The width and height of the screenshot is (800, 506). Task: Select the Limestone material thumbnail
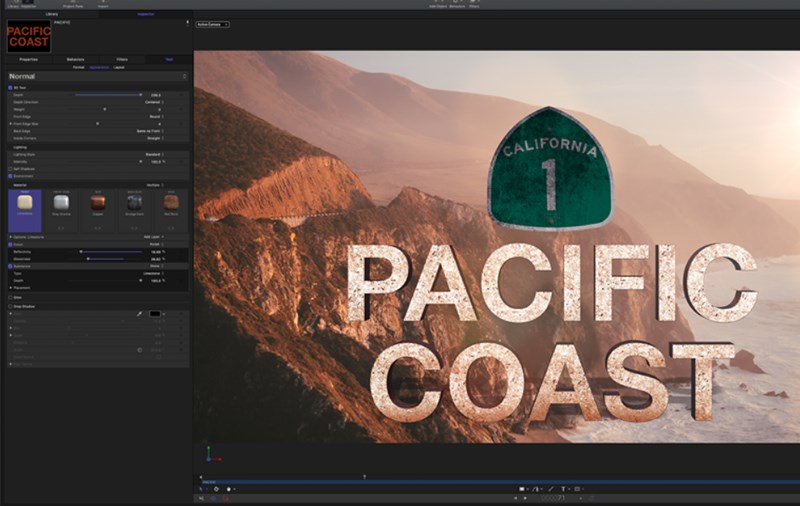pos(25,203)
